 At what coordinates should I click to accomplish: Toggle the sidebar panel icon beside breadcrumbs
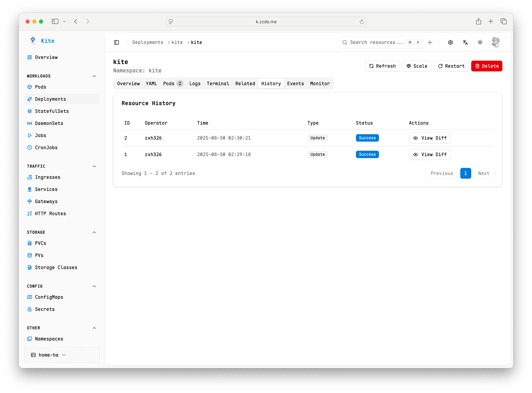pos(117,42)
